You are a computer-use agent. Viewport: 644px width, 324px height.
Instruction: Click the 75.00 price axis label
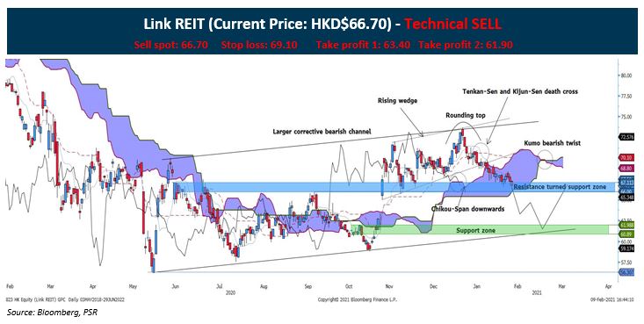click(x=626, y=117)
